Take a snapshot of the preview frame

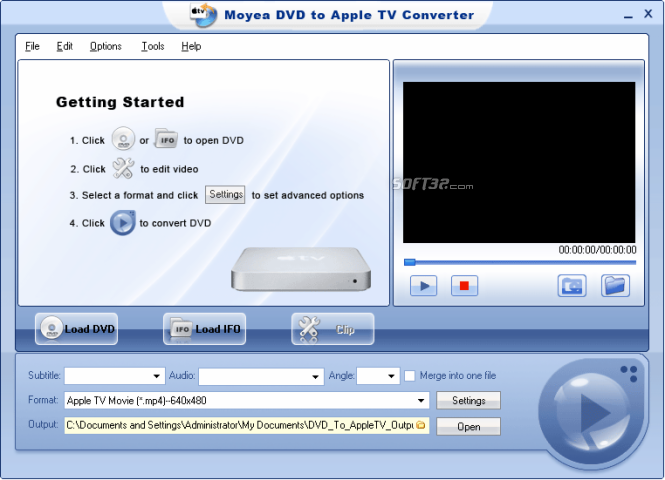(572, 285)
